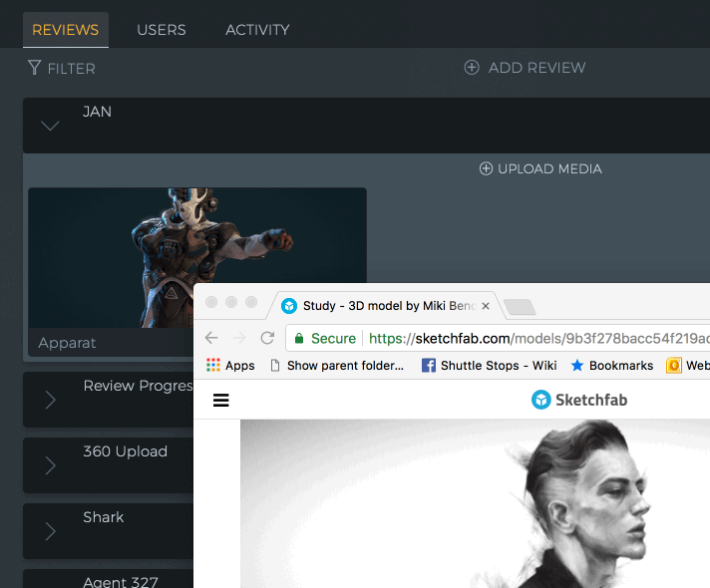
Task: Click the Chrome window minimize button
Action: click(231, 302)
